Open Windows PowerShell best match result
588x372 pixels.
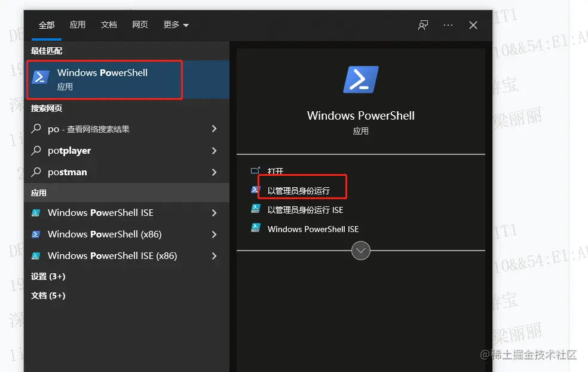pyautogui.click(x=127, y=80)
